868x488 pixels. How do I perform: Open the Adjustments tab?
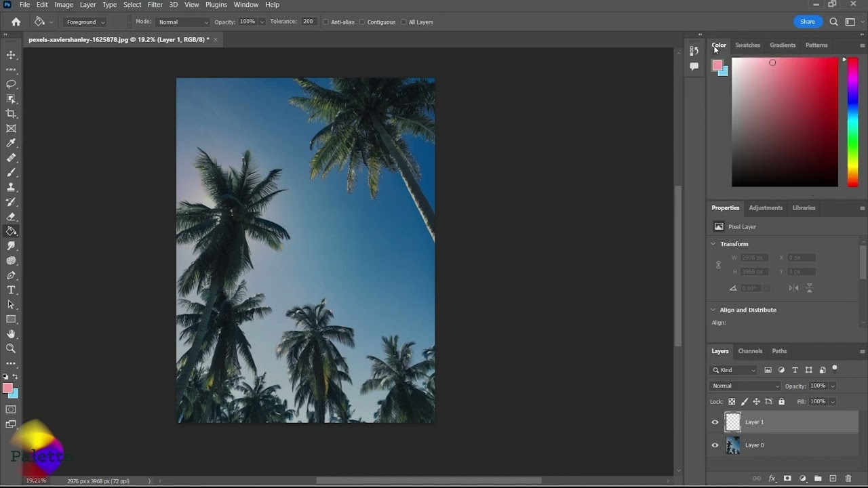point(766,208)
